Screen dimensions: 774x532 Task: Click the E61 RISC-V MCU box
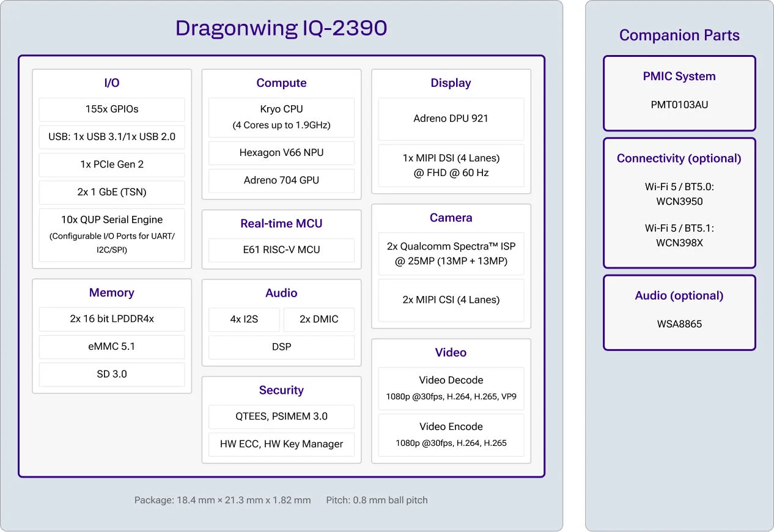click(x=281, y=250)
